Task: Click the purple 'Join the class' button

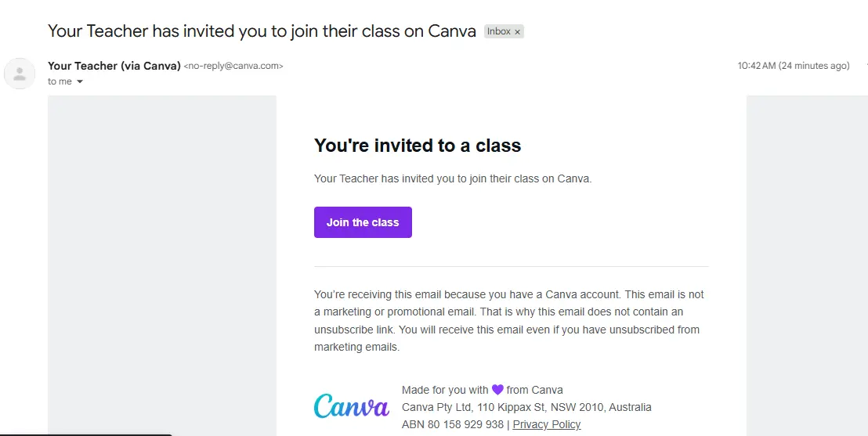Action: coord(363,222)
